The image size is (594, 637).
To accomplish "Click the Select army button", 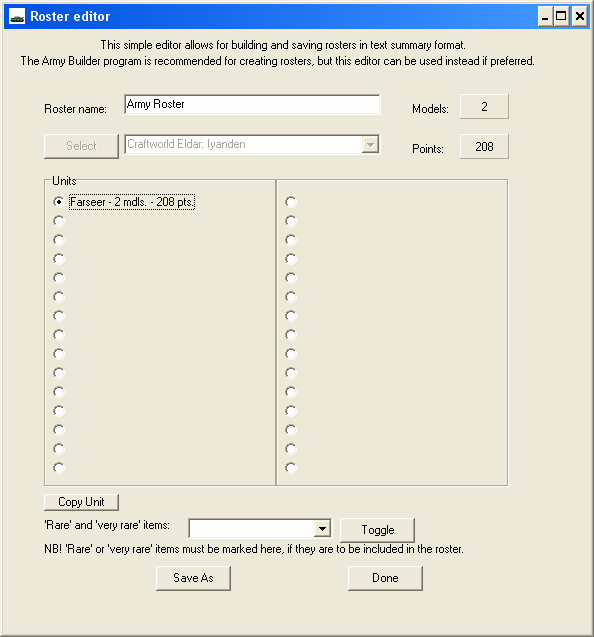I will (81, 146).
